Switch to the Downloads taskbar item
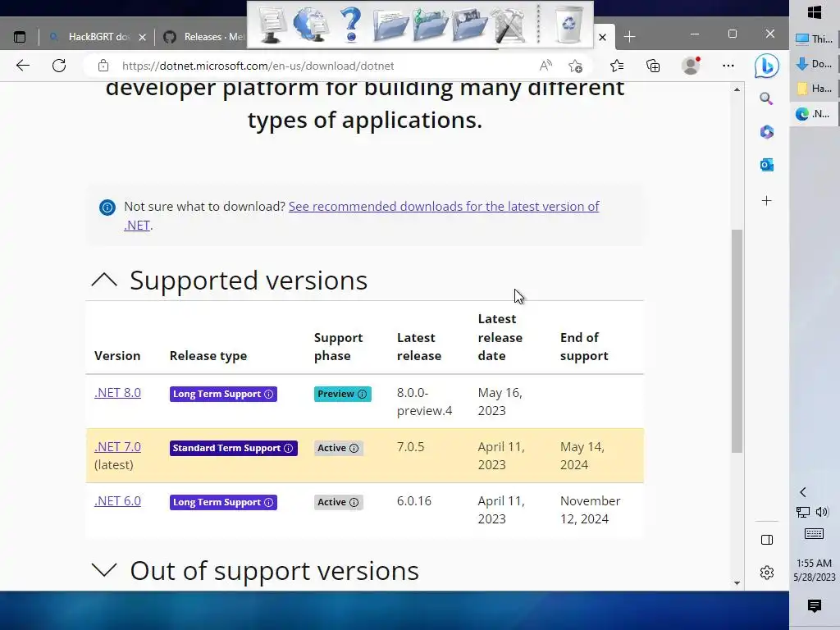This screenshot has height=630, width=840. point(815,64)
